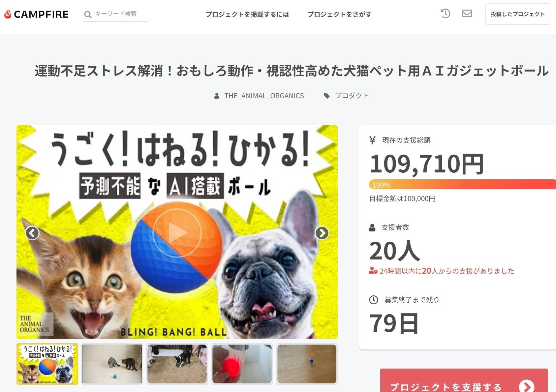Click the user icon beside THE_ANIMAL_ORGANICS
This screenshot has height=392, width=556.
pos(217,96)
